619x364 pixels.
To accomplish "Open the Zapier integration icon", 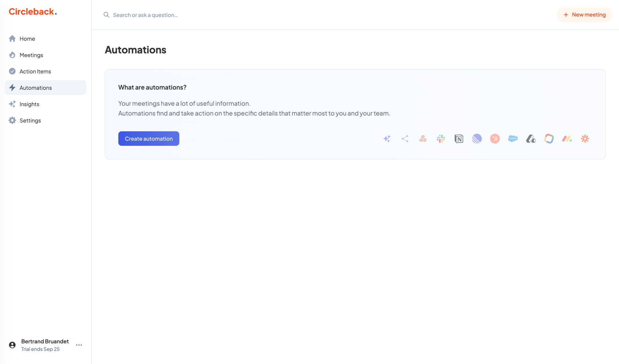I will pyautogui.click(x=585, y=139).
